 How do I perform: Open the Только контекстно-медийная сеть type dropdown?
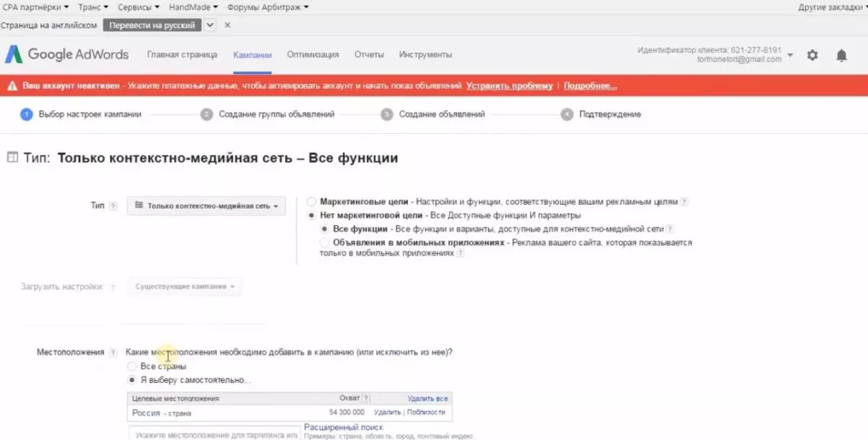tap(206, 206)
